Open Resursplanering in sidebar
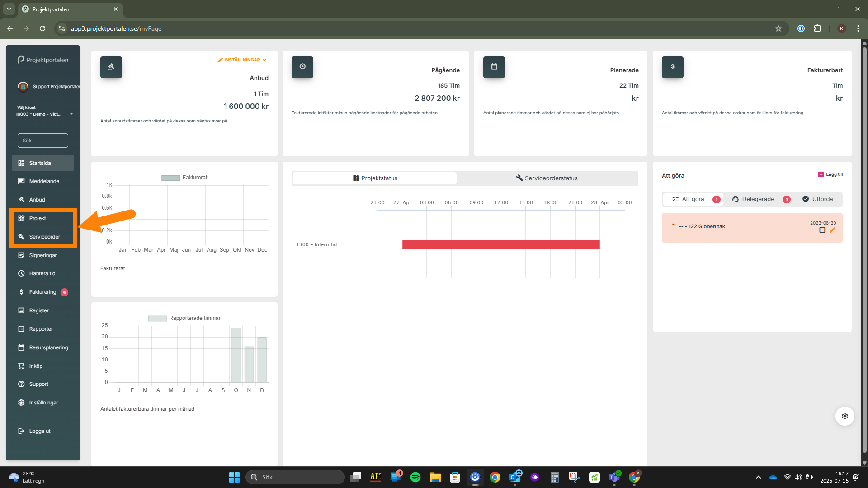Viewport: 868px width, 488px height. click(48, 347)
